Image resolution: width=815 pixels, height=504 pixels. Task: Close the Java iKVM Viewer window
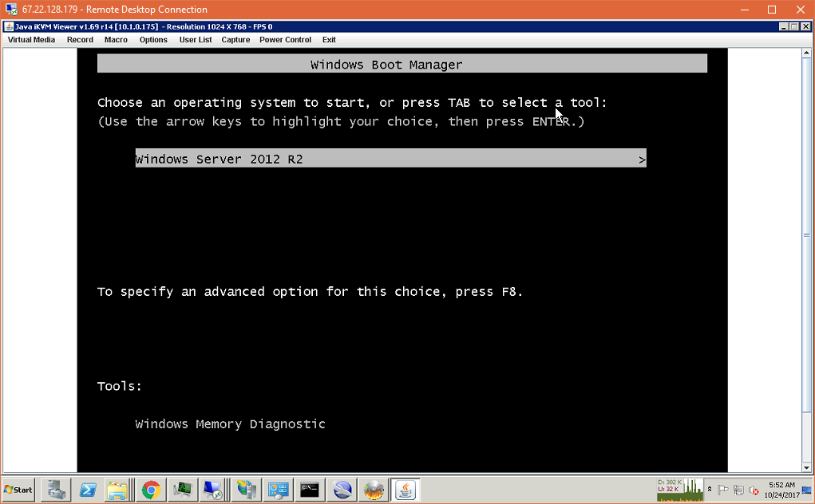coord(805,26)
